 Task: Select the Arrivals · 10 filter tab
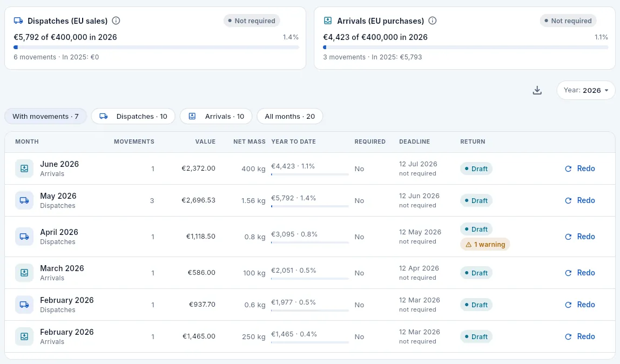point(216,116)
